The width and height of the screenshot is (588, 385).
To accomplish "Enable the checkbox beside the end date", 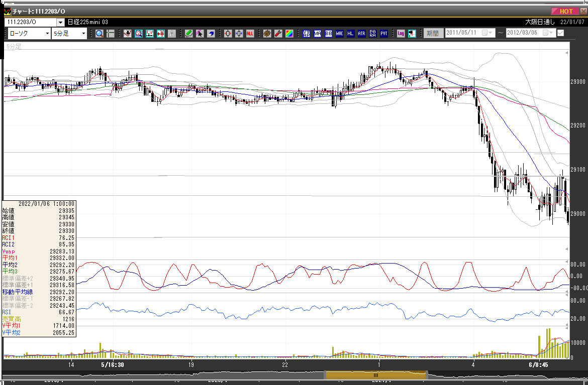I will coord(560,33).
